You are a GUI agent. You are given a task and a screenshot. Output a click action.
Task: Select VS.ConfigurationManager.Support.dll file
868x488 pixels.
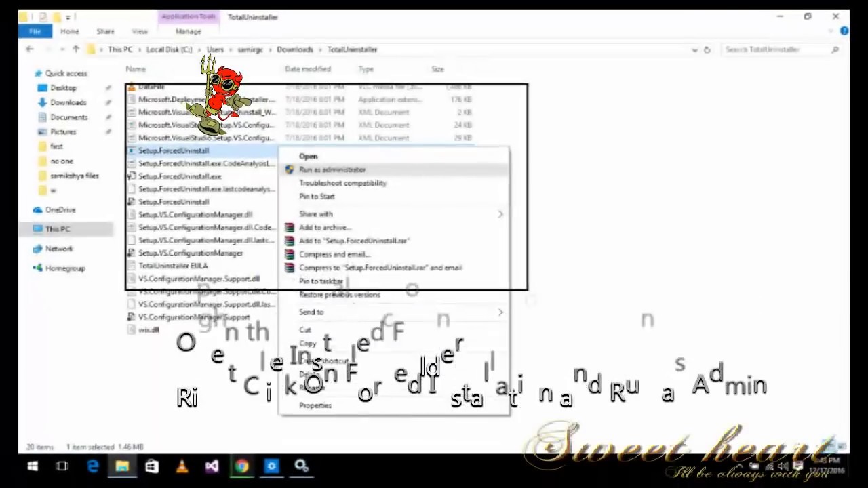click(x=199, y=279)
